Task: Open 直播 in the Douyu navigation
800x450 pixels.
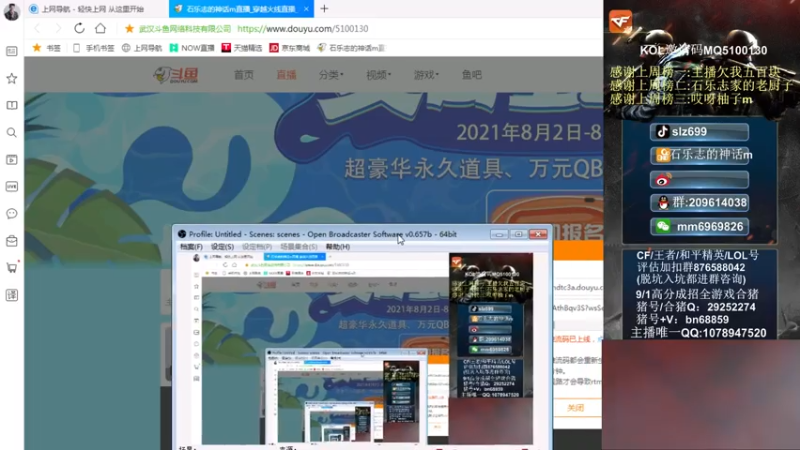Action: pos(286,75)
